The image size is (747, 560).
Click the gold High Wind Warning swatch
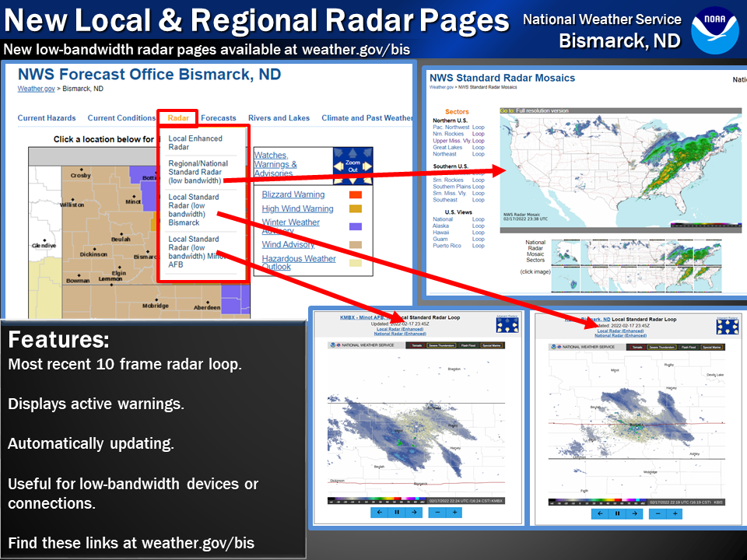pos(356,208)
